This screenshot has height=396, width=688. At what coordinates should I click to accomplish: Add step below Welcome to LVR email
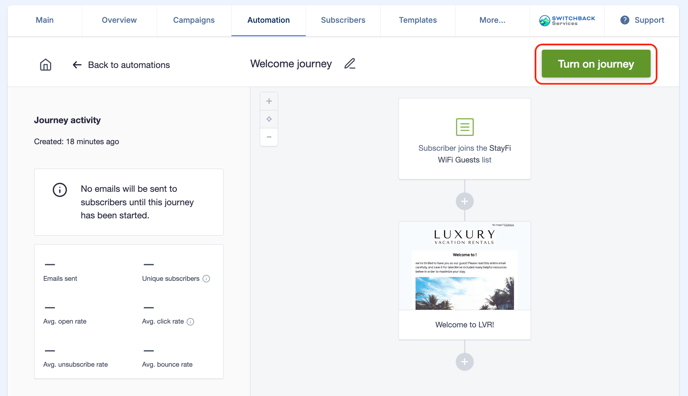click(465, 362)
